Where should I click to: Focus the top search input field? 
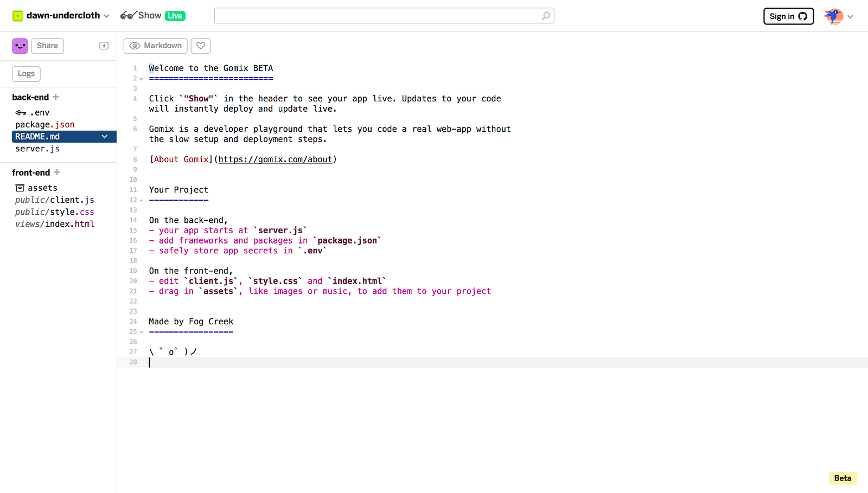(384, 16)
